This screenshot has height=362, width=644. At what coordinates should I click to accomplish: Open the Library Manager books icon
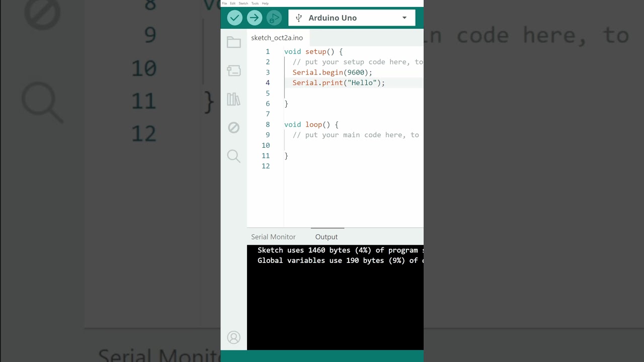(234, 99)
